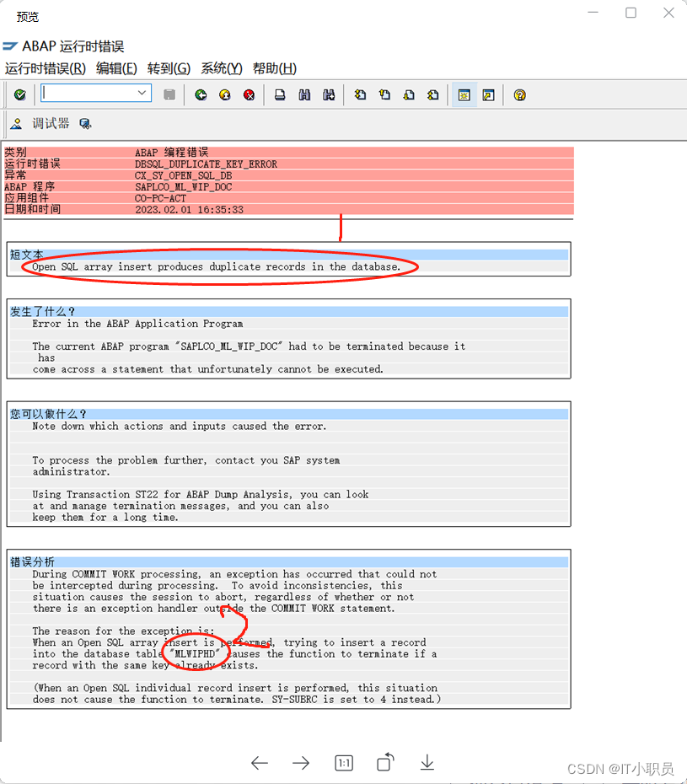Download the image with arrow icon
Screen dimensions: 687x784
tap(427, 763)
